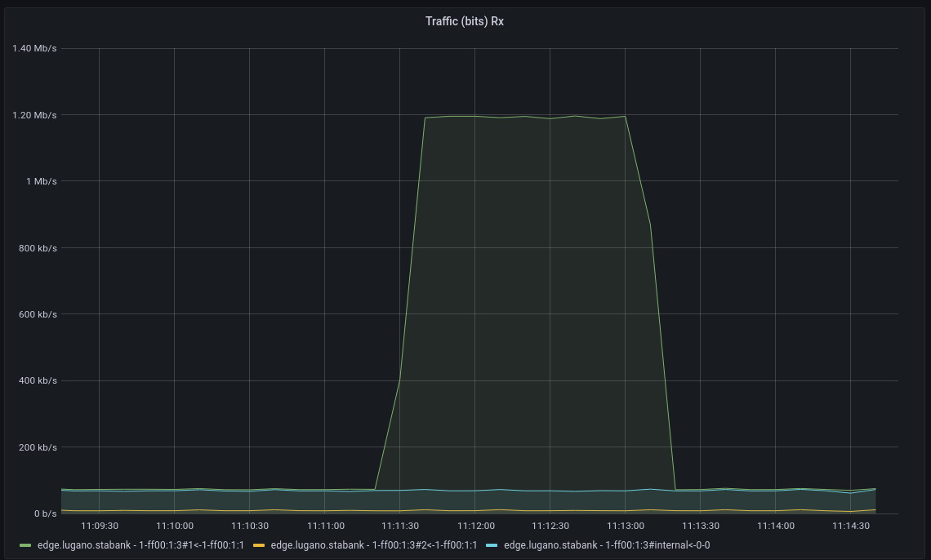Click the Traffic (bits) Rx title bar
931x560 pixels.
464,21
